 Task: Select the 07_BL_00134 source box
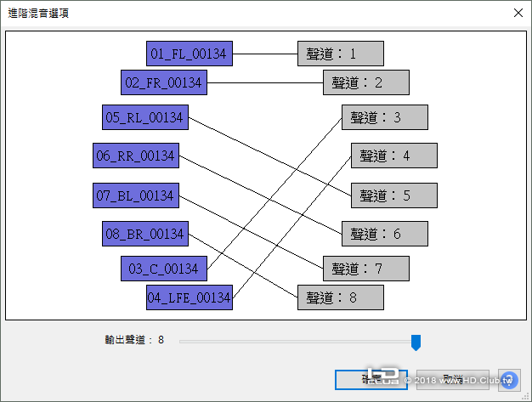point(136,195)
